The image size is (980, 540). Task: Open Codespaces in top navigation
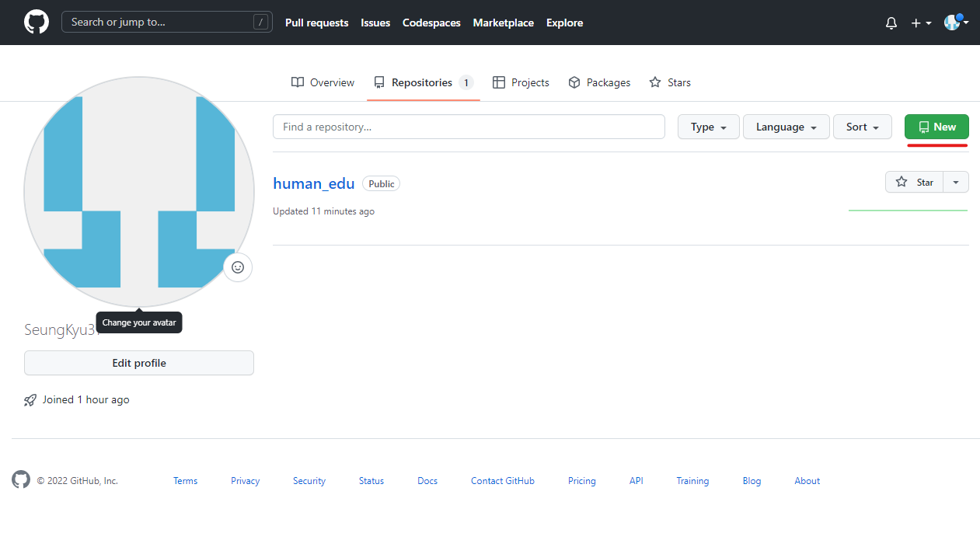click(431, 23)
